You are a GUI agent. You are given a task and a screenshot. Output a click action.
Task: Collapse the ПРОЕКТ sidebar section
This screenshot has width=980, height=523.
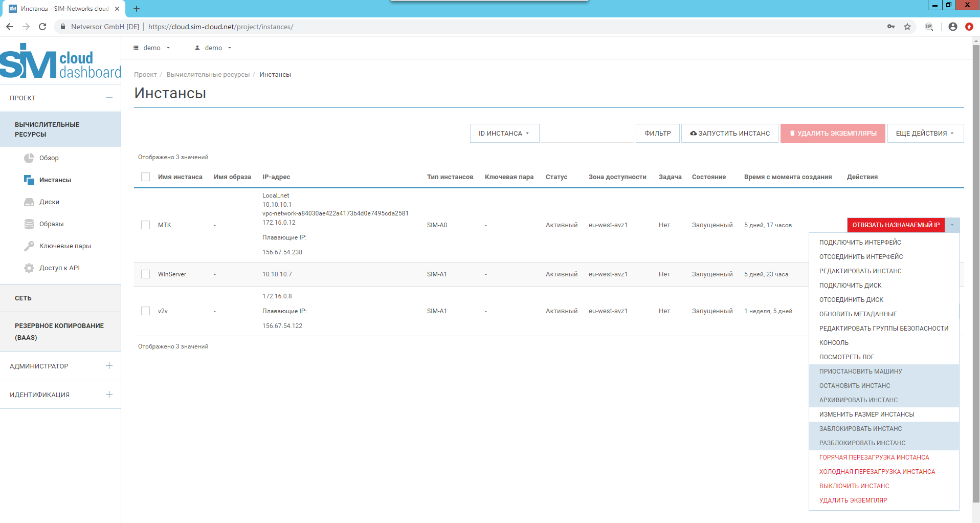109,98
